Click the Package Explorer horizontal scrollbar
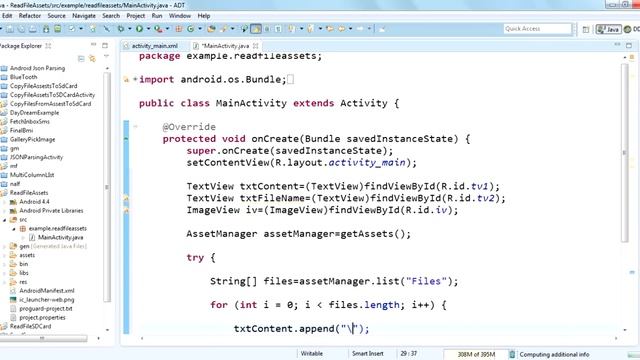 tap(44, 338)
